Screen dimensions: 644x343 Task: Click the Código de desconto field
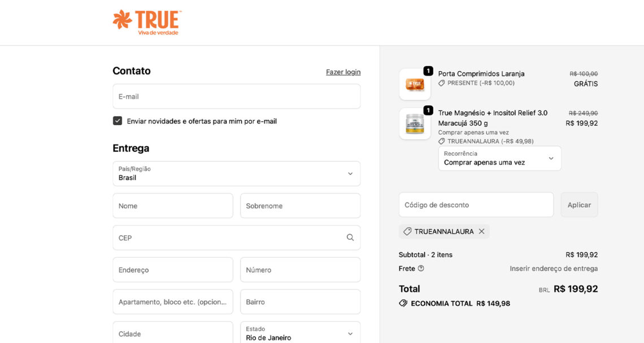click(x=476, y=205)
